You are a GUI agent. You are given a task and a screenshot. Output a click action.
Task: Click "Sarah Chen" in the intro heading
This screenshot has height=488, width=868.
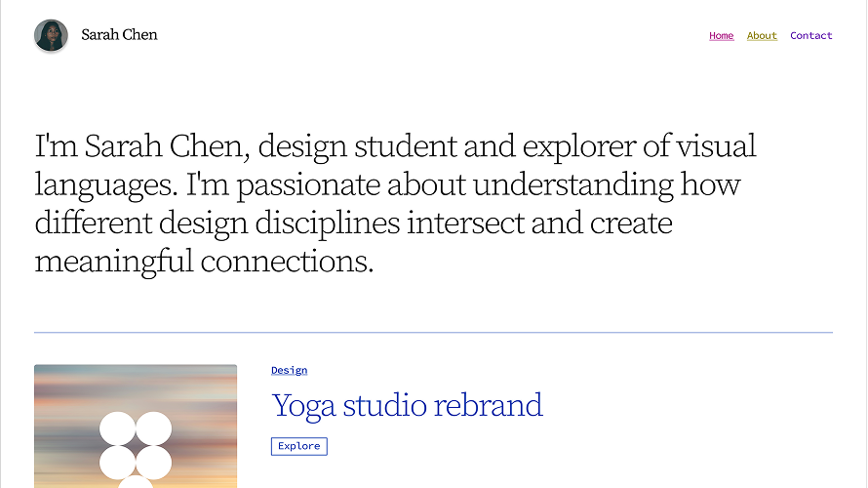pyautogui.click(x=170, y=146)
